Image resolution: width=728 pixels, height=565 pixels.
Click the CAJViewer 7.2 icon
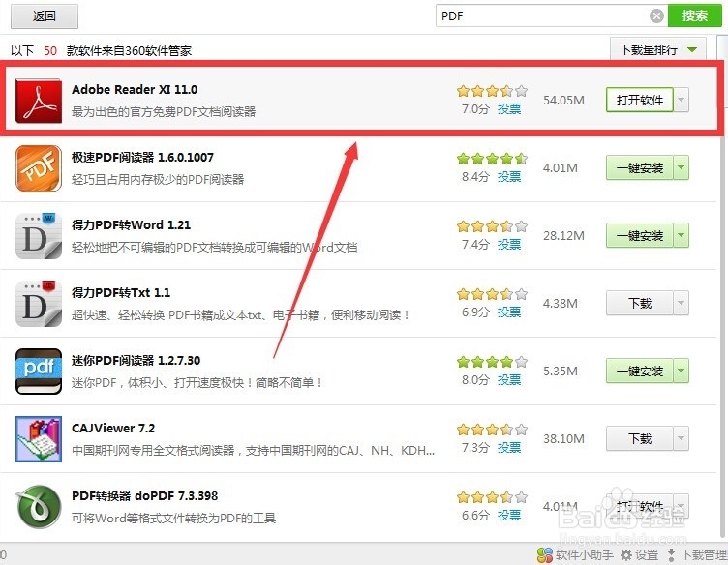[39, 439]
